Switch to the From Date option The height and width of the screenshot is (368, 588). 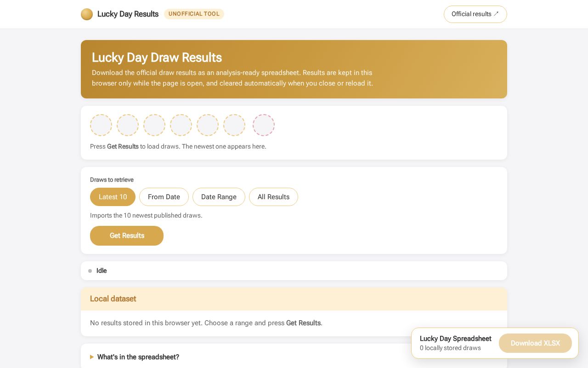tap(164, 197)
